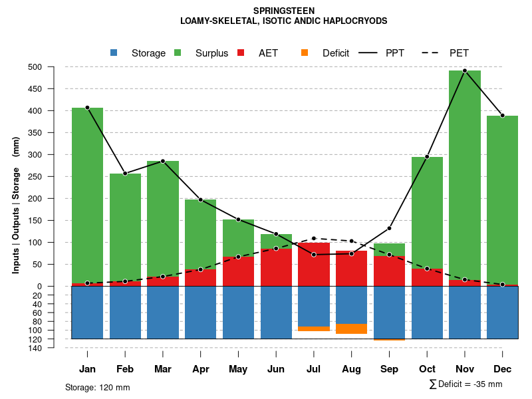Click the Dec month axis label
This screenshot has width=532, height=399.
(x=503, y=369)
